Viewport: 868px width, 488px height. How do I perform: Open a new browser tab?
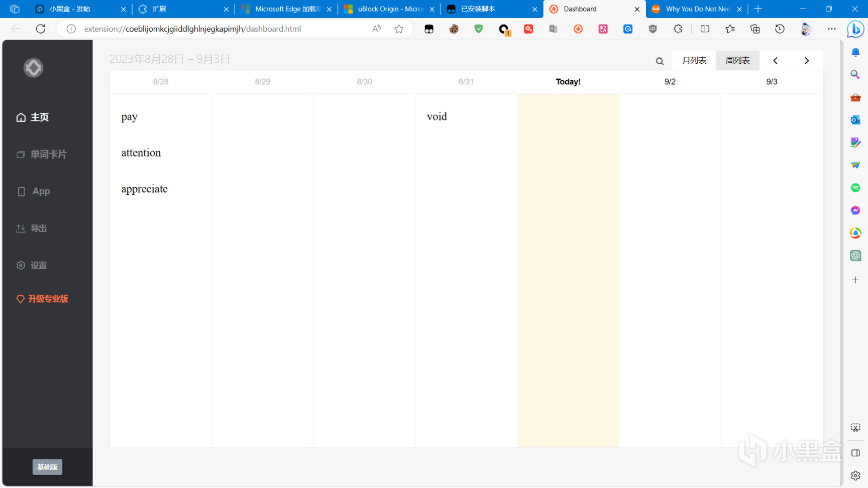(758, 9)
